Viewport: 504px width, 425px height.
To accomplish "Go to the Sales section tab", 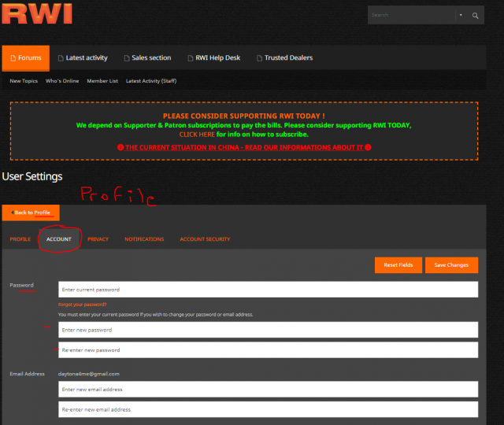I will (x=147, y=57).
